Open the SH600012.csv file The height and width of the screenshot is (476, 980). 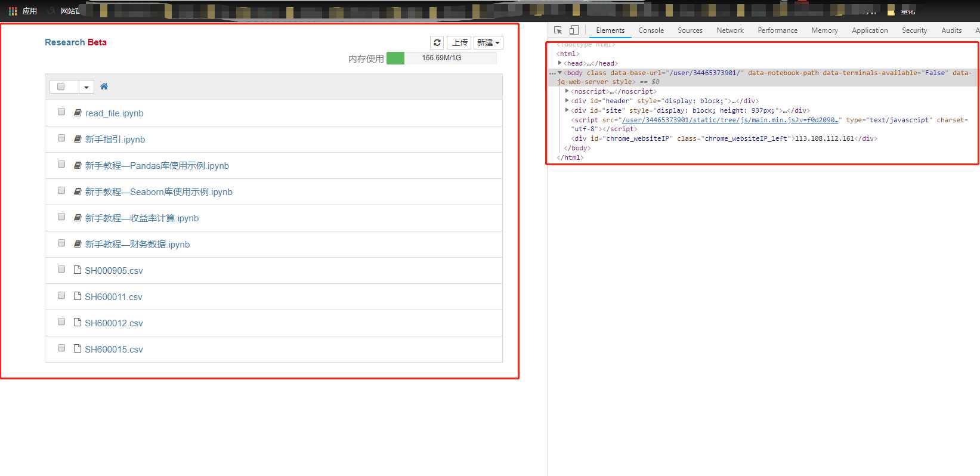tap(113, 323)
